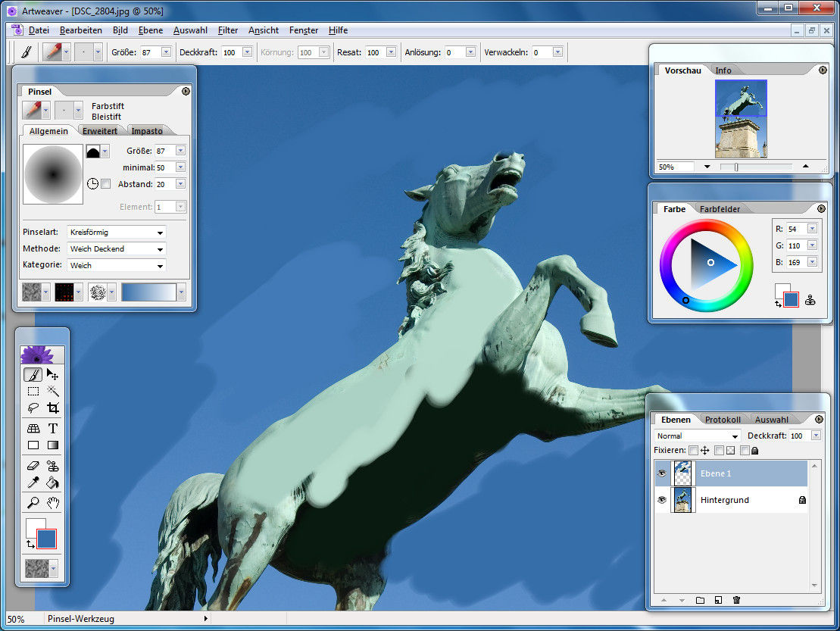Click the R value input field
The image size is (840, 631).
point(795,229)
